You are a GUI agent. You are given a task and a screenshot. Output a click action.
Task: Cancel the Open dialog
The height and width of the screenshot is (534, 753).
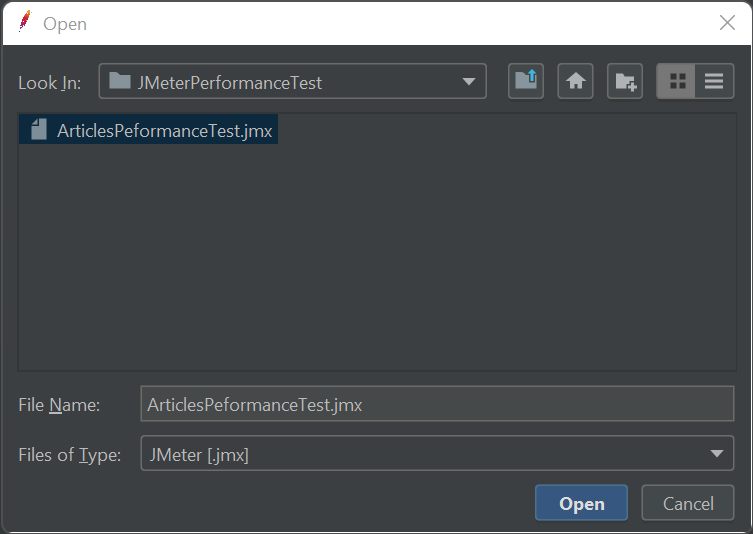688,503
